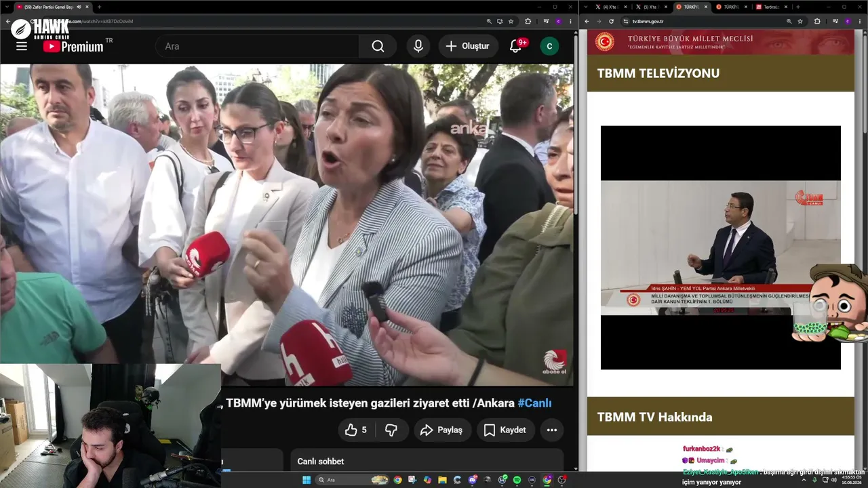868x488 pixels.
Task: Open the Windows Start menu
Action: point(307,480)
